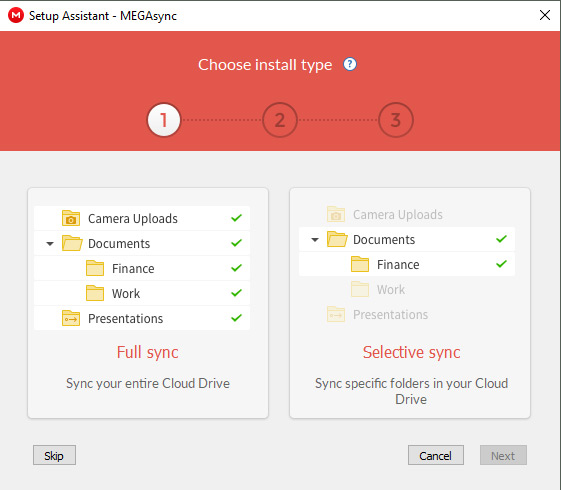
Task: Click faded 'Presentations' label in Selective sync
Action: point(391,314)
